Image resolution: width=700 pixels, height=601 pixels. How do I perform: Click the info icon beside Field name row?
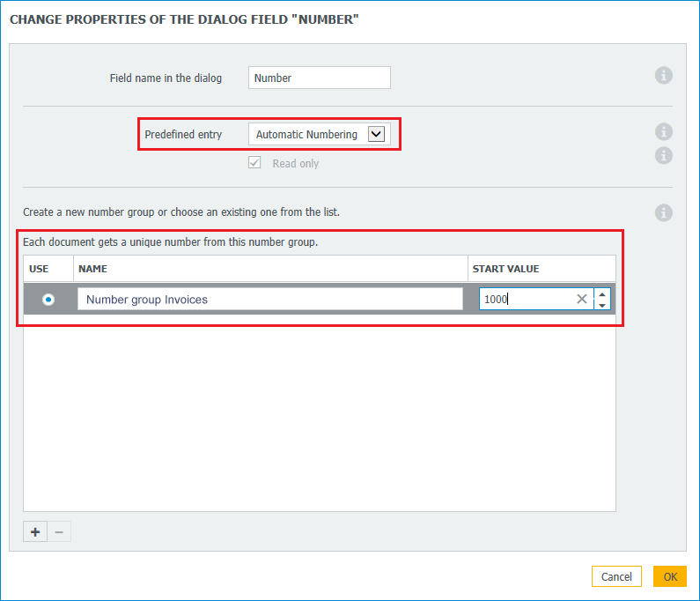[x=664, y=76]
